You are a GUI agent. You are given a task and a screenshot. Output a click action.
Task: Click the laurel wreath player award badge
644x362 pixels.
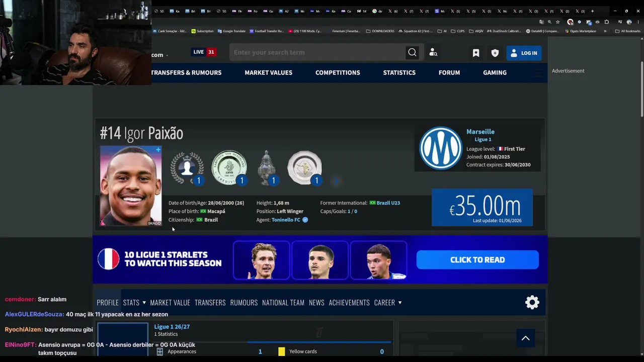click(187, 167)
